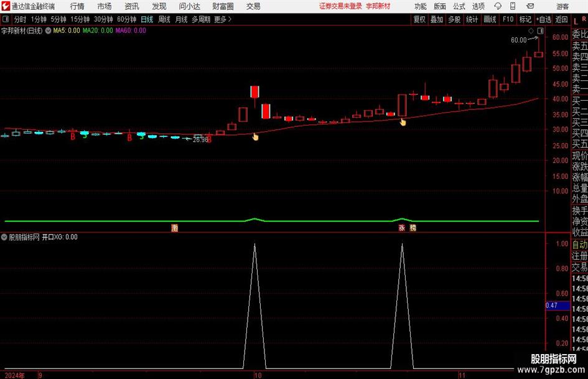Click the MA5 indicator value label
The height and width of the screenshot is (379, 588).
[67, 30]
